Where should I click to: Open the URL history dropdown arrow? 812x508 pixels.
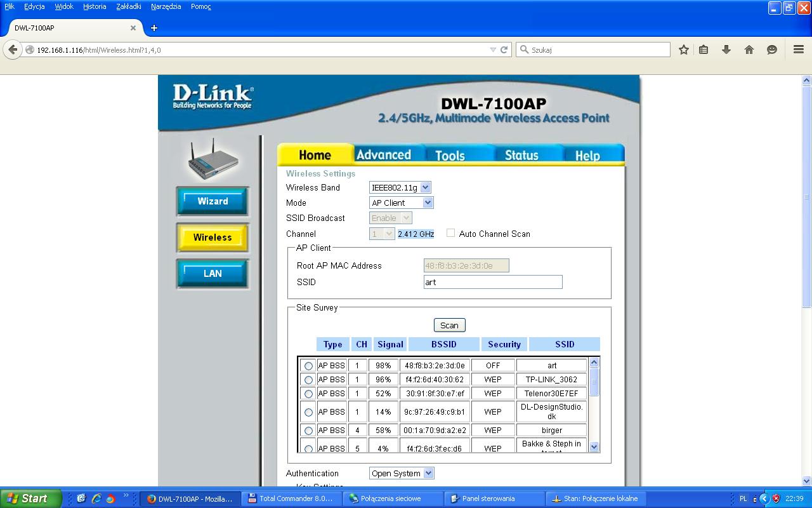coord(493,50)
